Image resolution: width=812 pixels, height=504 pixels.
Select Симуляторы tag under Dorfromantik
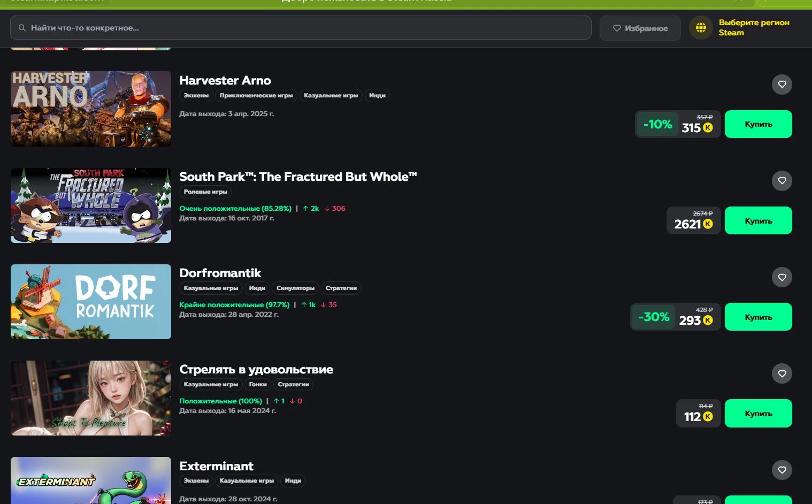(x=295, y=288)
